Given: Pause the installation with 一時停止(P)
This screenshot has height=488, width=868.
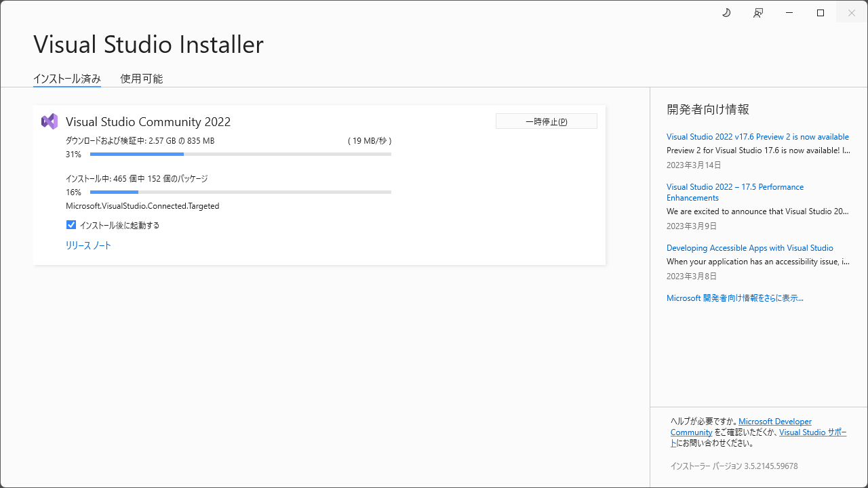Looking at the screenshot, I should coord(546,121).
